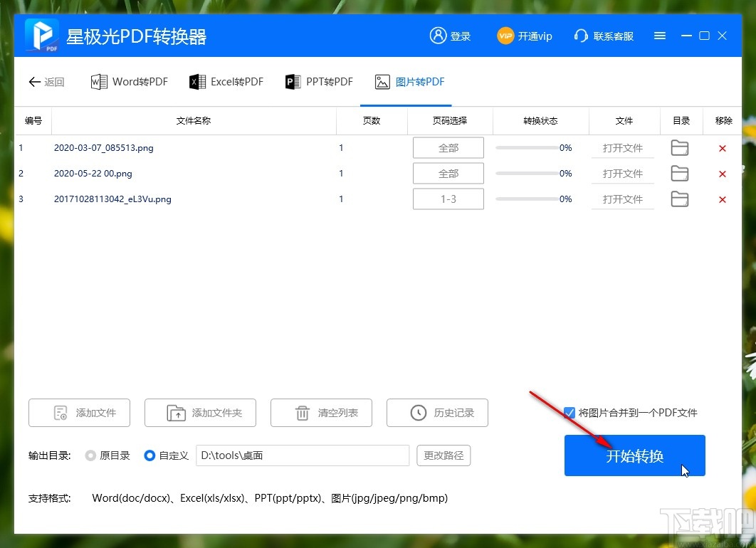Screen dimensions: 756x548
Task: Click the output path field showing D:\tools\桌面
Action: point(302,455)
